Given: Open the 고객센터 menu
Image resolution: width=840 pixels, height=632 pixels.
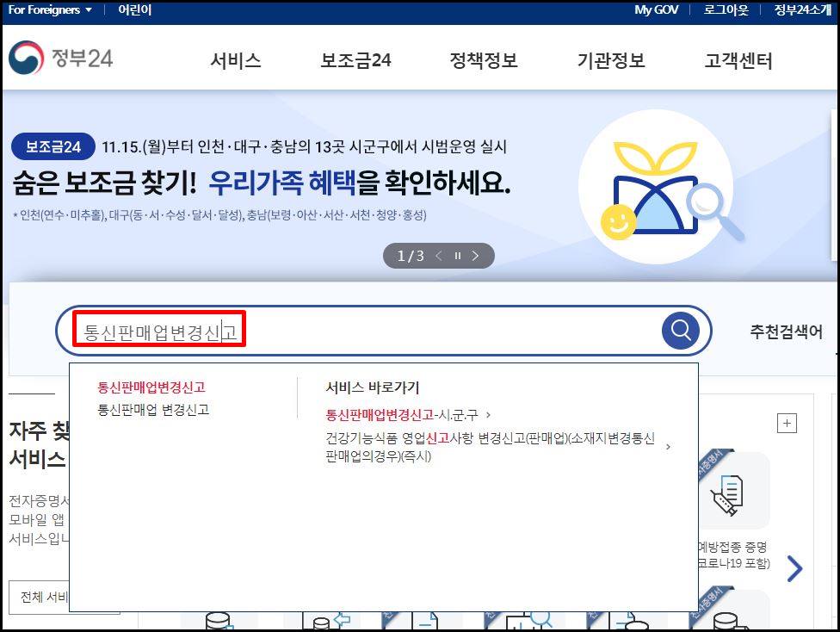Looking at the screenshot, I should click(x=738, y=60).
